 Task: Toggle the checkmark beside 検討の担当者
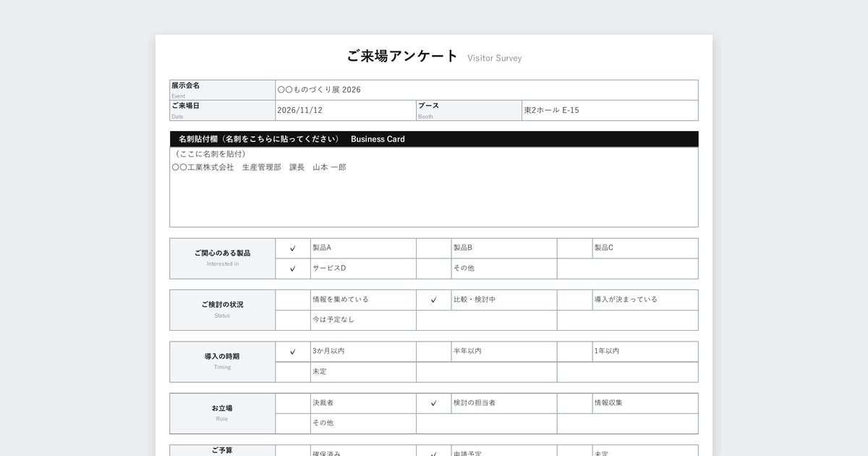pos(433,403)
